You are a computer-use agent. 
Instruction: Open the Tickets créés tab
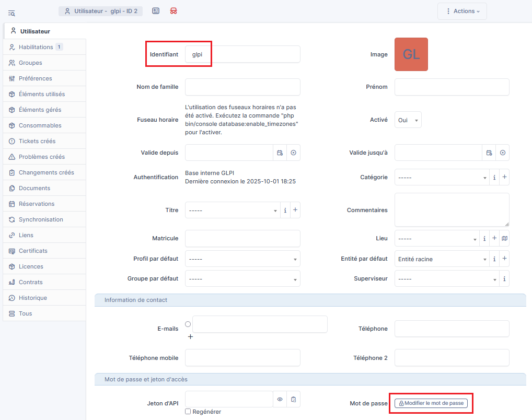[x=37, y=141]
